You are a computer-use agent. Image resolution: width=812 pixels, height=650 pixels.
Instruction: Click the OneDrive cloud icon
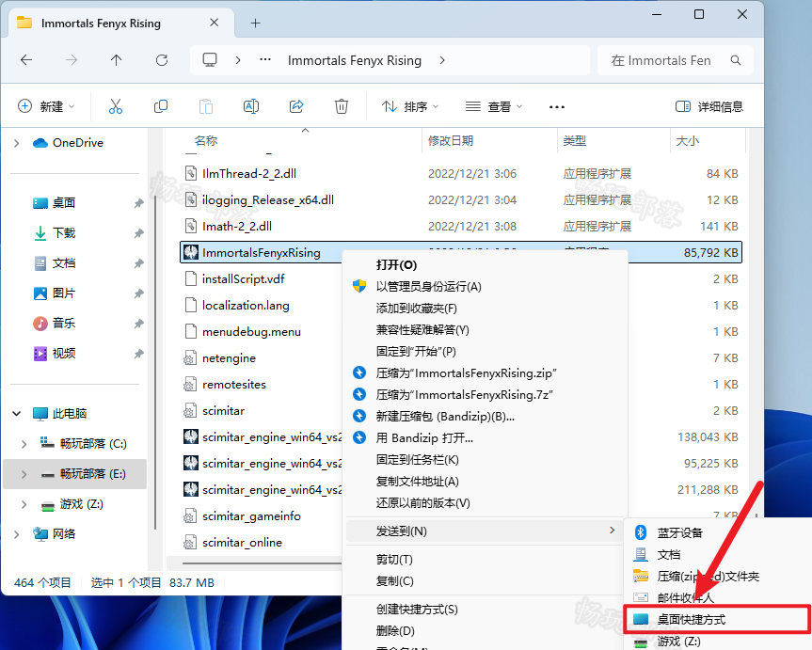40,143
